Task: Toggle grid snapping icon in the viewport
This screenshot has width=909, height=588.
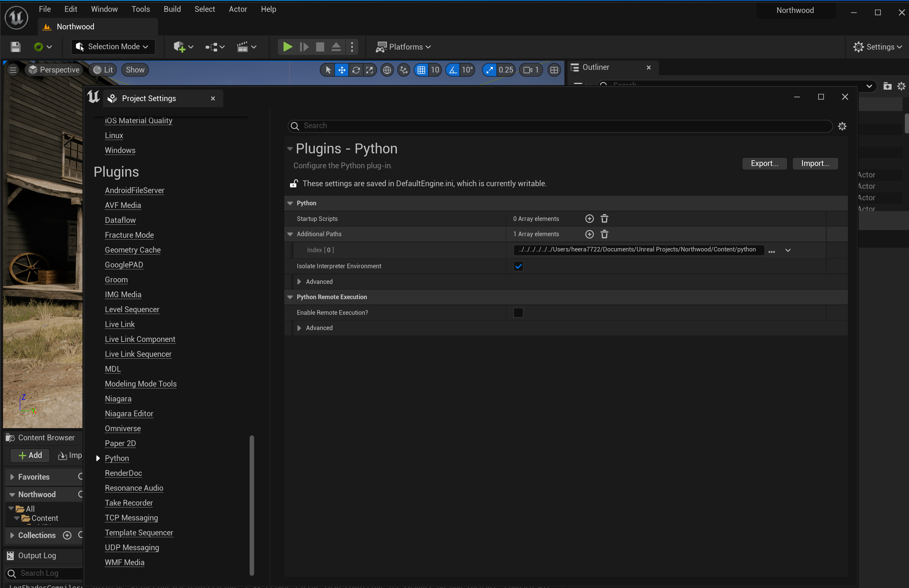Action: [x=421, y=70]
